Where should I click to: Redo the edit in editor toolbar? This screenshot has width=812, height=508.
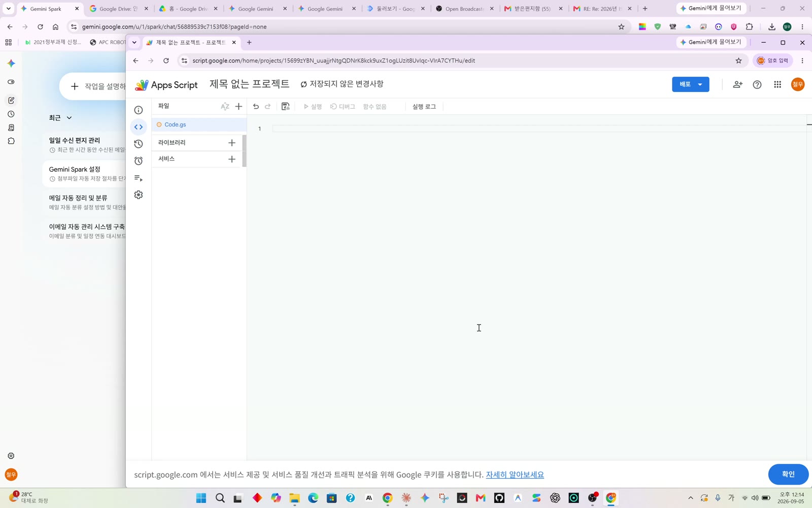pyautogui.click(x=268, y=106)
